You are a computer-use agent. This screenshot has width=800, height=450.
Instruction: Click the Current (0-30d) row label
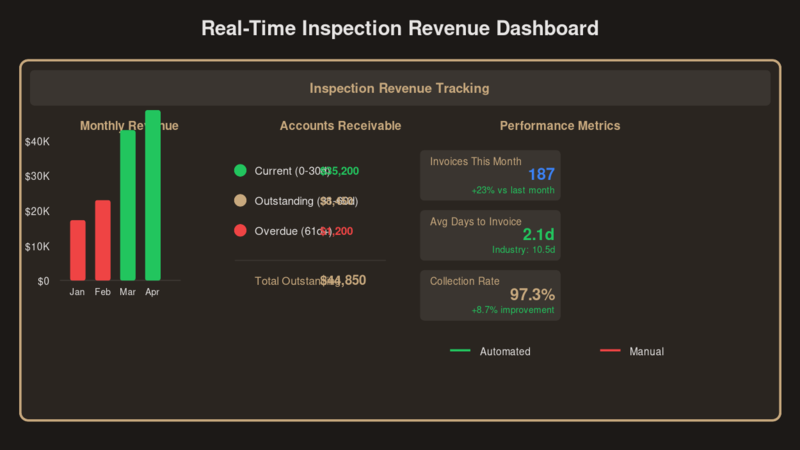(x=292, y=171)
